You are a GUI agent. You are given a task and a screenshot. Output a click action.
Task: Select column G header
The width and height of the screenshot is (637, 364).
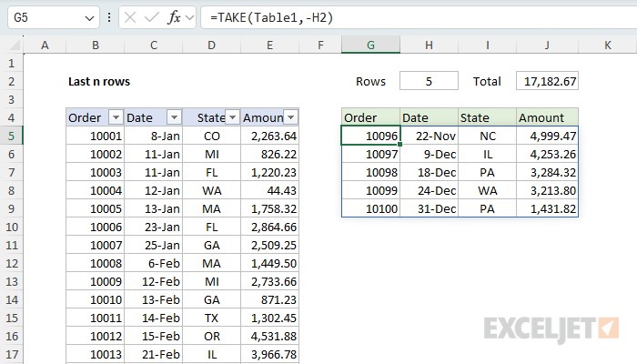tap(370, 45)
